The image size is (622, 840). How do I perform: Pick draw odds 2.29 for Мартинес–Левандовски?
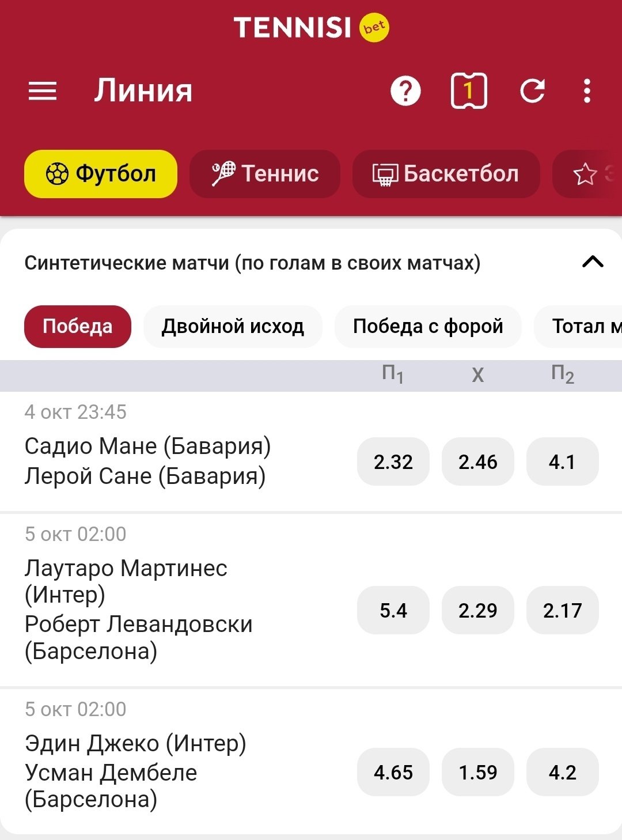[x=477, y=610]
